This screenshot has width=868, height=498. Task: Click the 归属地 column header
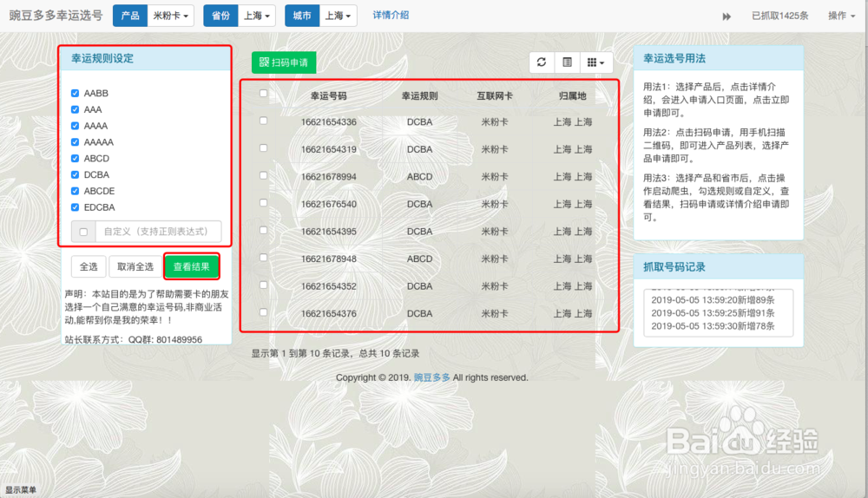click(572, 95)
